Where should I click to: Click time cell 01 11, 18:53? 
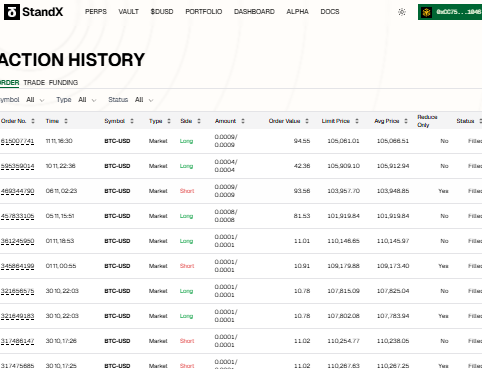click(x=60, y=241)
